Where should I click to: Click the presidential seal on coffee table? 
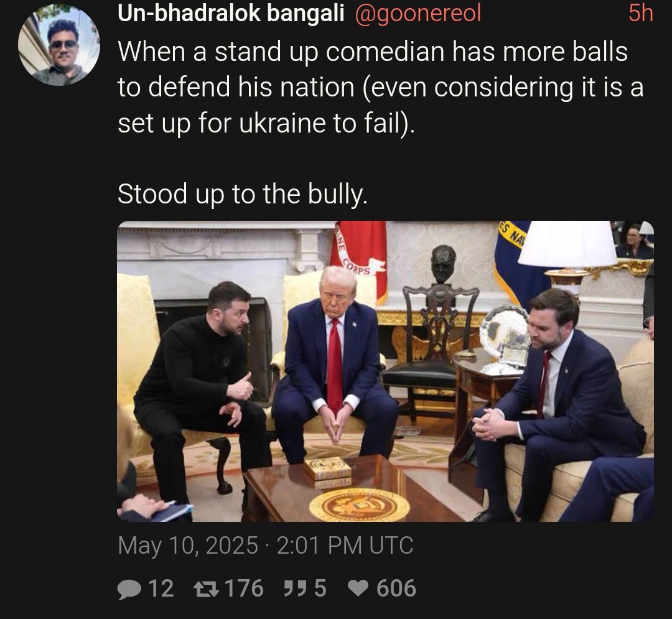point(360,506)
